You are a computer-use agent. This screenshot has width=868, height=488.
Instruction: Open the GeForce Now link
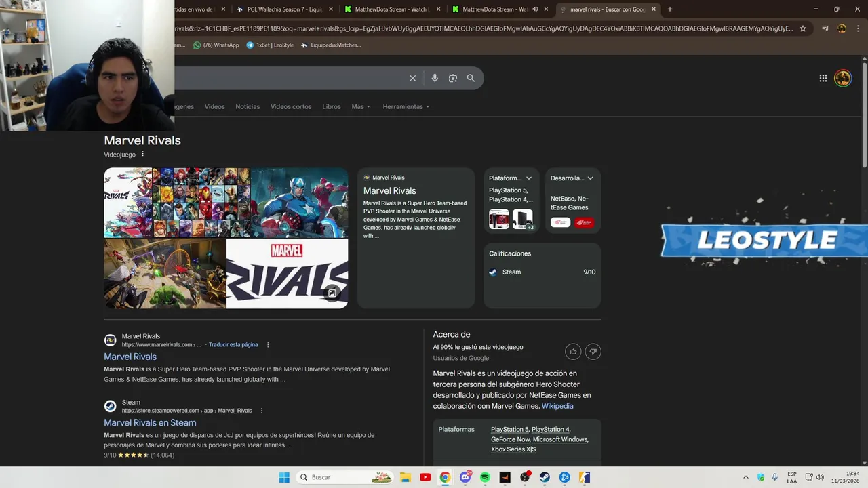click(x=510, y=439)
